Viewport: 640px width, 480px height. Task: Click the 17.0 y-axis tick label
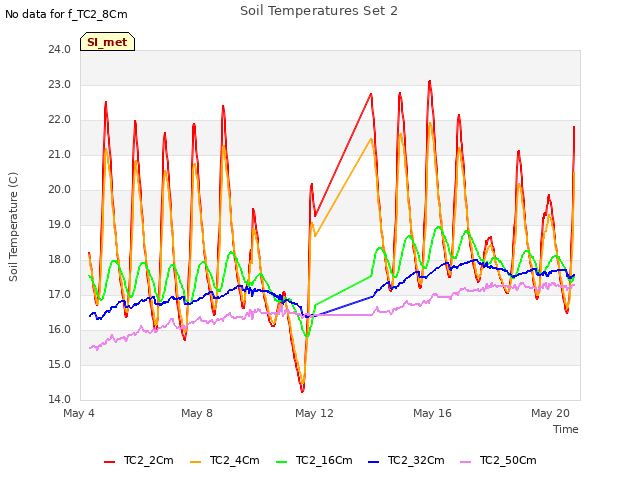point(60,294)
